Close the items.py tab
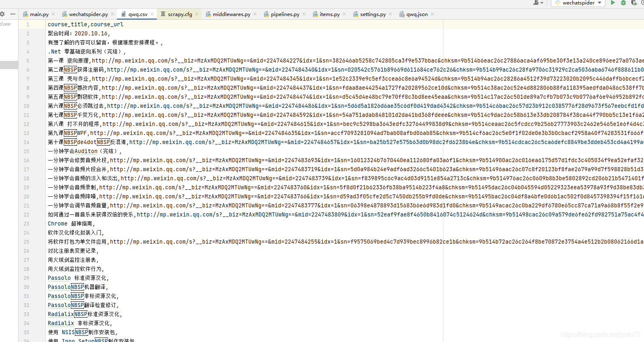The height and width of the screenshot is (342, 644). (344, 14)
